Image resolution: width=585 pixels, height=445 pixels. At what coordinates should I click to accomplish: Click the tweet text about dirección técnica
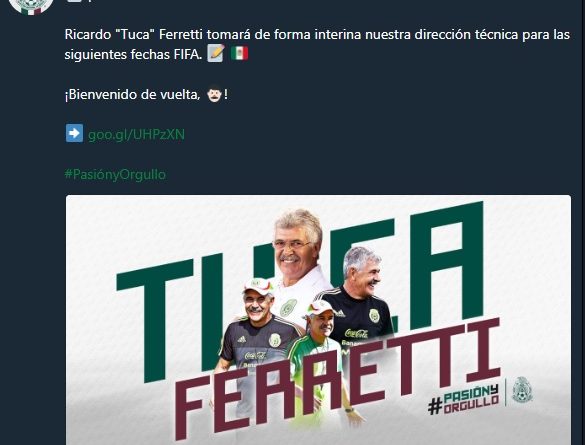tap(317, 44)
